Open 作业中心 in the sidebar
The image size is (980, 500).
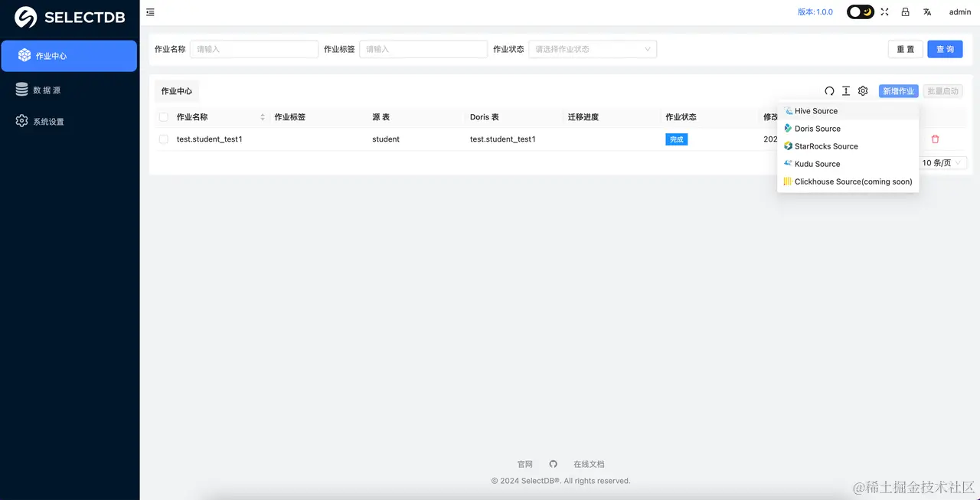coord(69,56)
